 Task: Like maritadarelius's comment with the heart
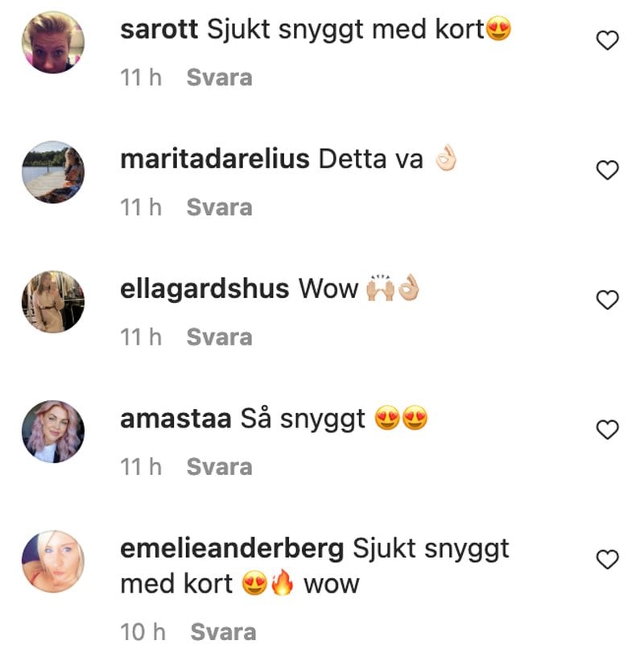tap(607, 170)
